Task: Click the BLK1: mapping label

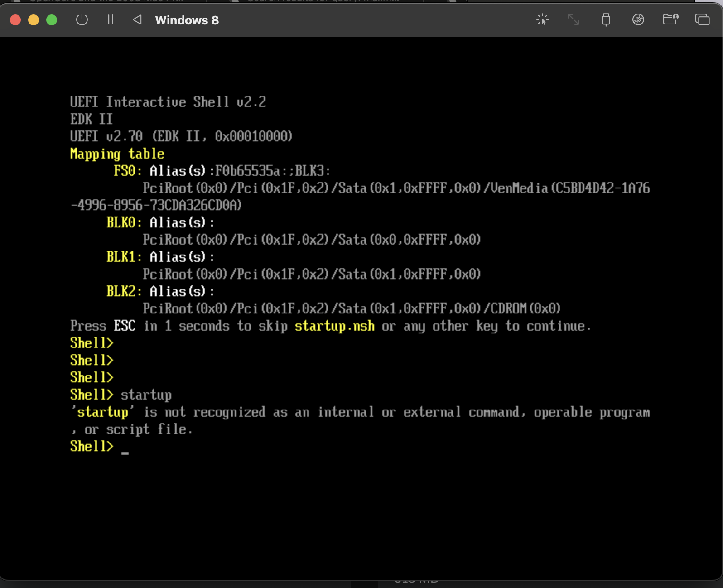Action: [124, 257]
